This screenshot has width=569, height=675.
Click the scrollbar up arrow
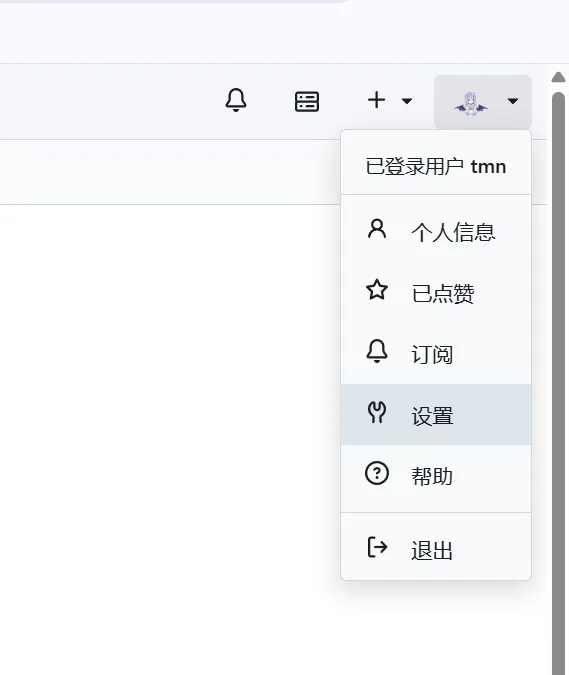pyautogui.click(x=558, y=77)
